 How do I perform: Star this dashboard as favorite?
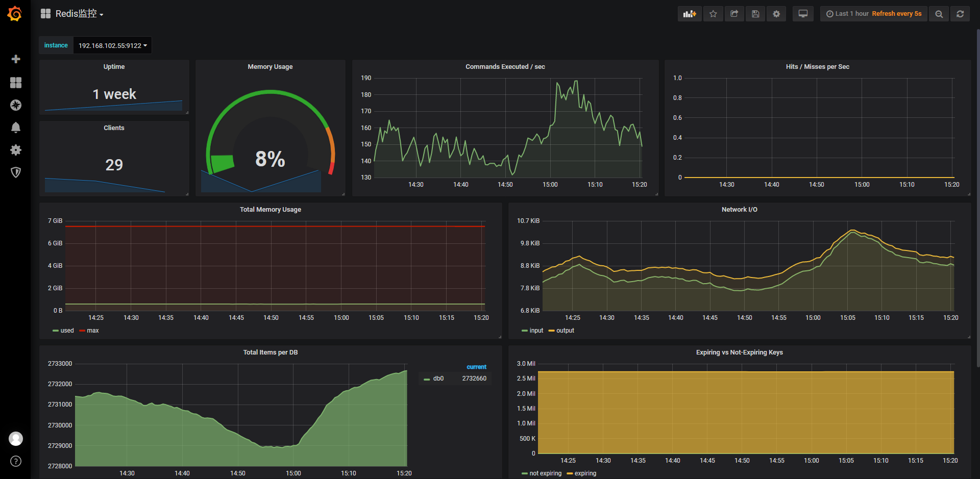point(713,14)
